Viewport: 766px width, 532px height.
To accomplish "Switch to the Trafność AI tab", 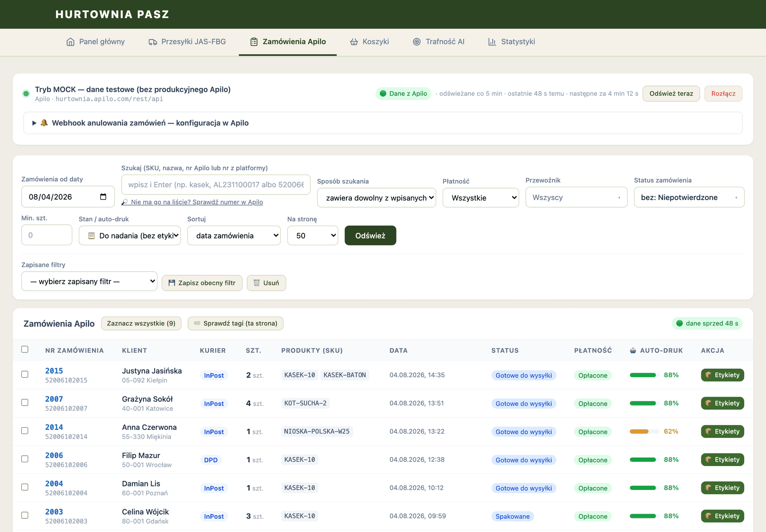I will (x=439, y=42).
